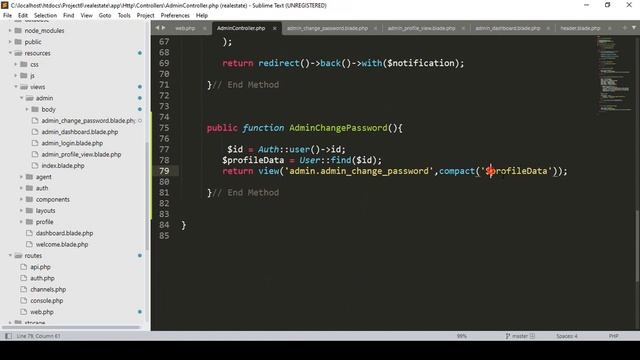Expand the public folder arrow

click(x=10, y=42)
